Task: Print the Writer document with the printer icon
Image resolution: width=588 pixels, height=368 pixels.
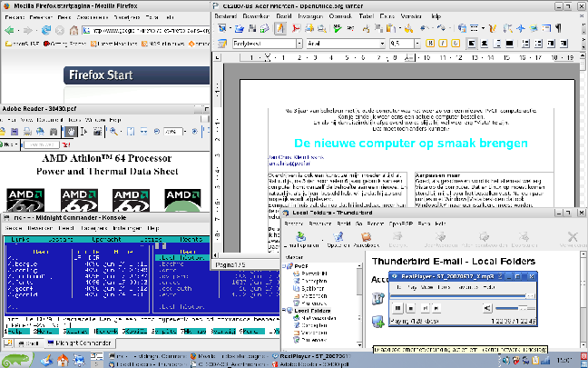Action: click(x=309, y=28)
